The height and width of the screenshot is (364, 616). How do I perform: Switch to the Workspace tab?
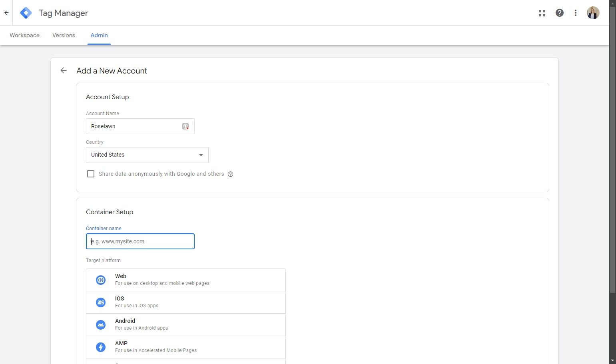(x=24, y=35)
